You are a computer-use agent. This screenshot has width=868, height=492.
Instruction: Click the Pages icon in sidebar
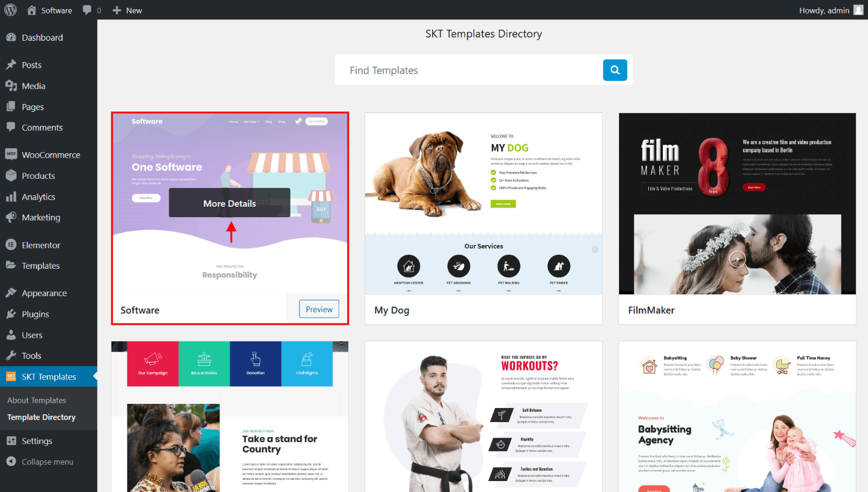pyautogui.click(x=11, y=106)
